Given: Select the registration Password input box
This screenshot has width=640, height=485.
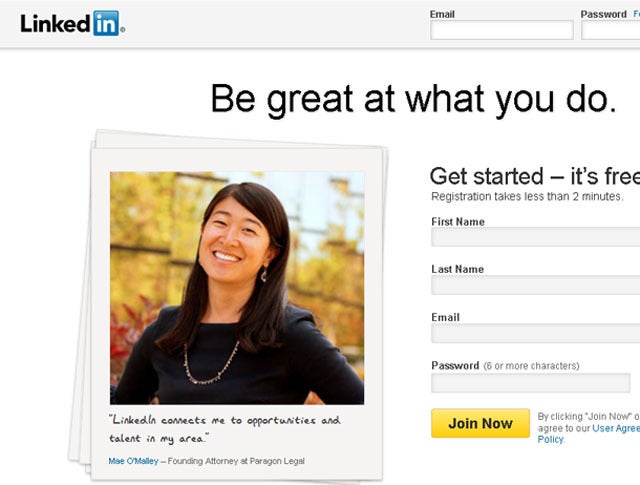Looking at the screenshot, I should click(x=531, y=383).
